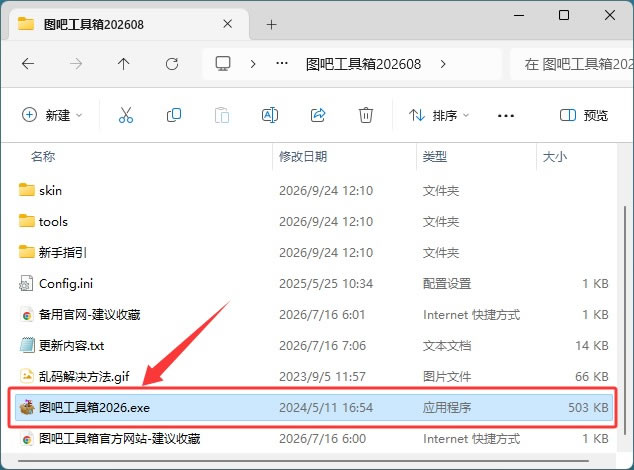Click the Delete trash can icon
The width and height of the screenshot is (634, 470).
(366, 115)
